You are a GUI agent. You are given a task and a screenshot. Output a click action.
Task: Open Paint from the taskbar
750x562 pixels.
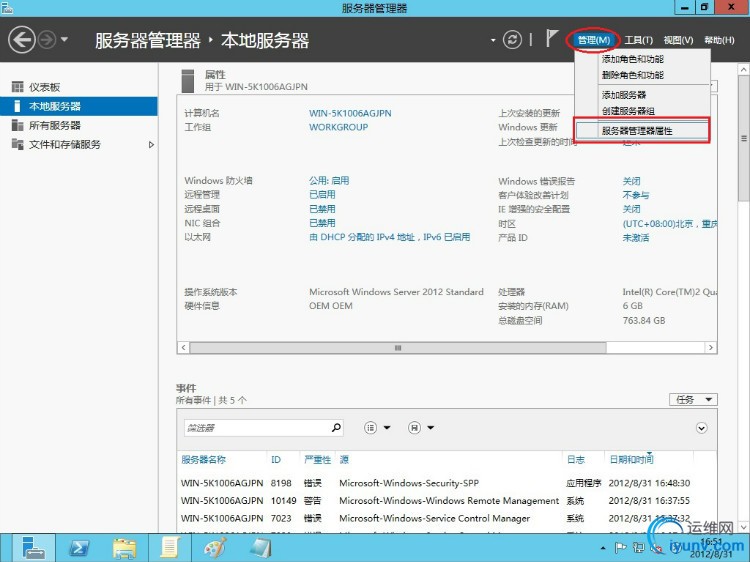(215, 548)
